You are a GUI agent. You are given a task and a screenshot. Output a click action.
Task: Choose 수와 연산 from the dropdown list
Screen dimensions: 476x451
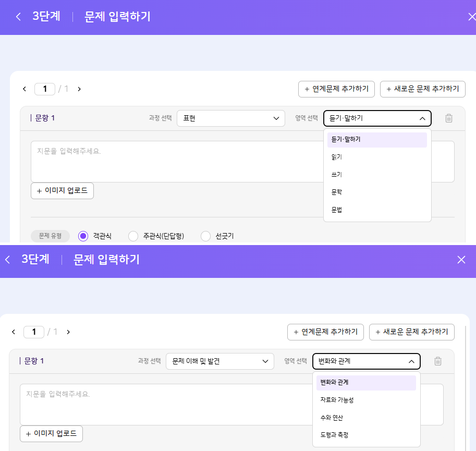point(366,418)
